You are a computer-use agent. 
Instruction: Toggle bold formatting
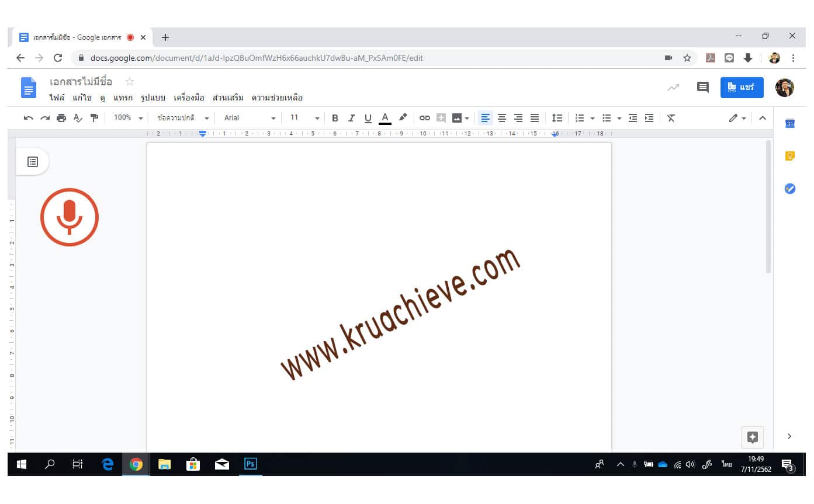point(335,118)
